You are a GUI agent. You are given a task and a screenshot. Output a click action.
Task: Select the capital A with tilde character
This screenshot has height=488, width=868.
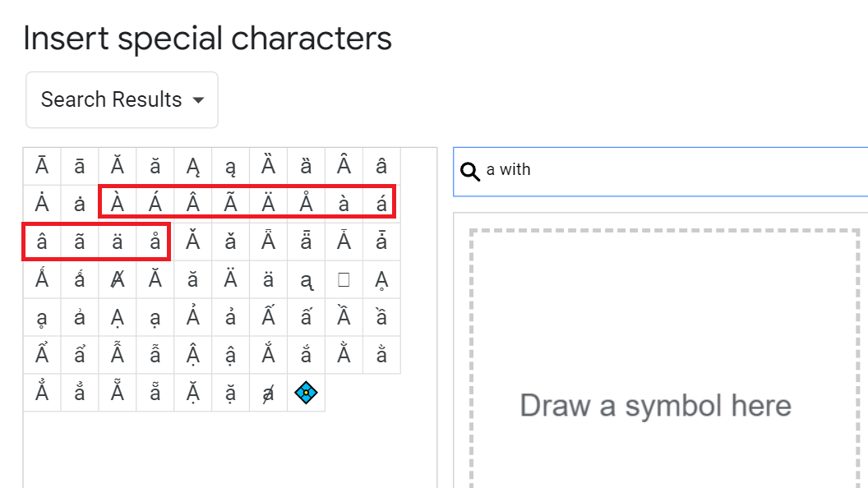tap(230, 202)
